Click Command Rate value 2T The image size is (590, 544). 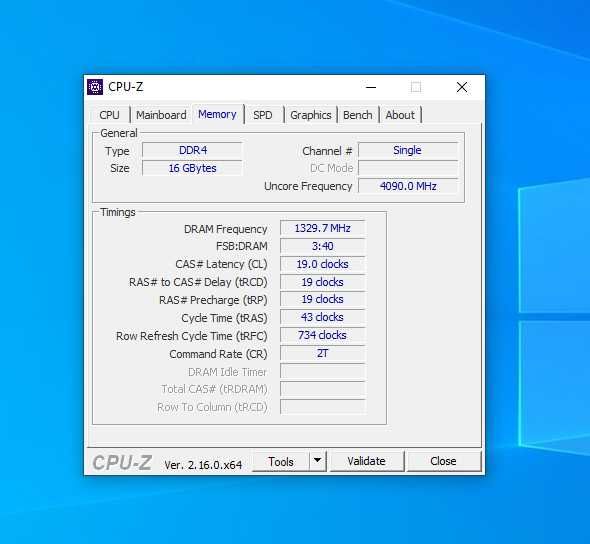point(322,353)
